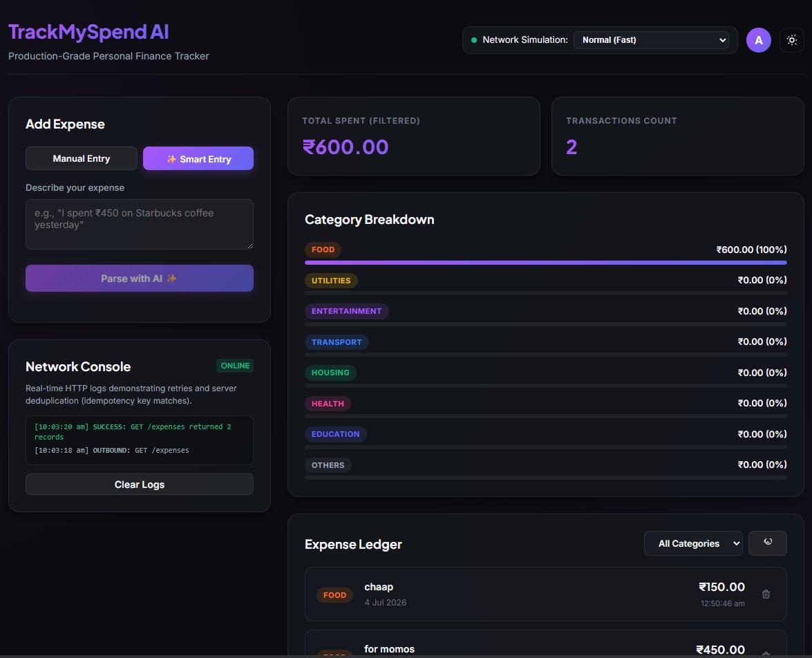Select the TRANSPORT category badge

[x=337, y=342]
